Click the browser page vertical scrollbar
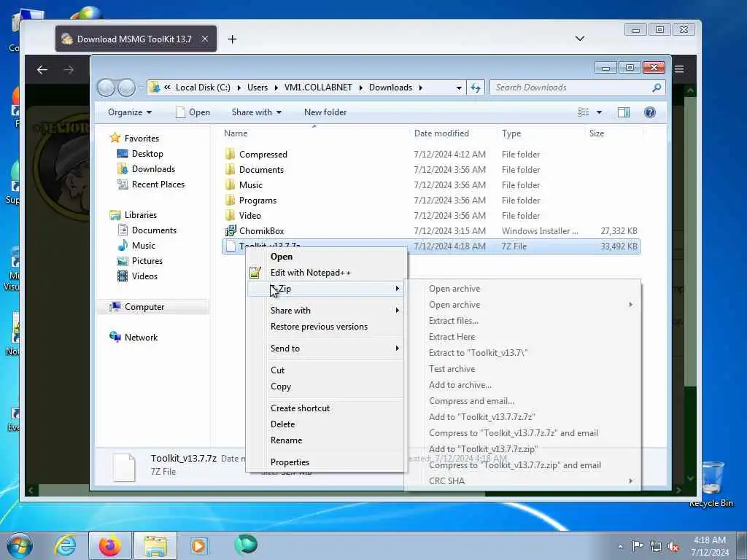This screenshot has width=747, height=560. pyautogui.click(x=690, y=286)
